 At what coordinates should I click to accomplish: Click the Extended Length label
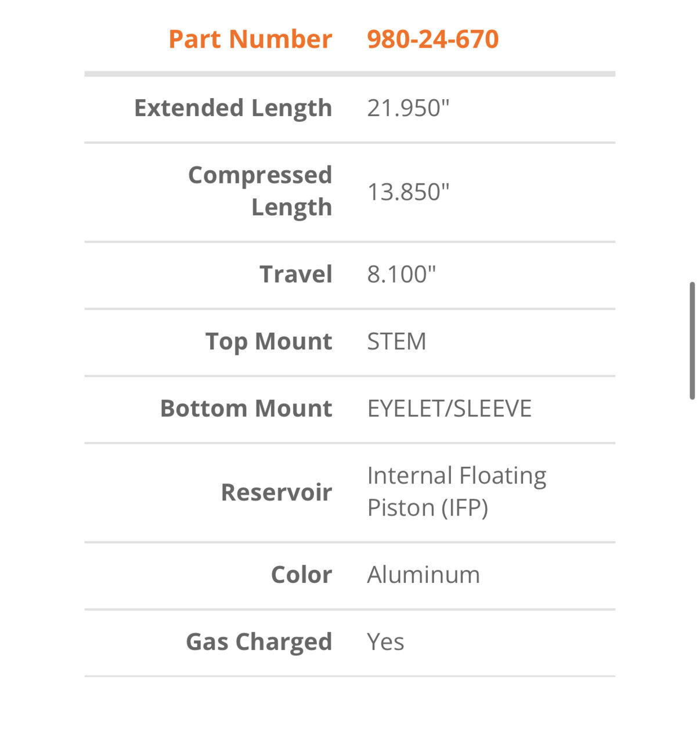pos(233,108)
